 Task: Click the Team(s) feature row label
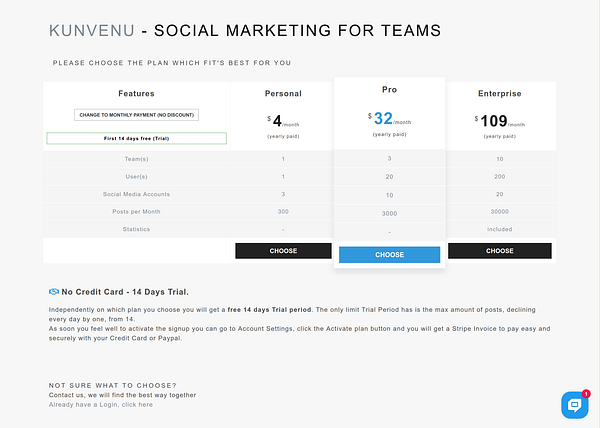pyautogui.click(x=137, y=159)
